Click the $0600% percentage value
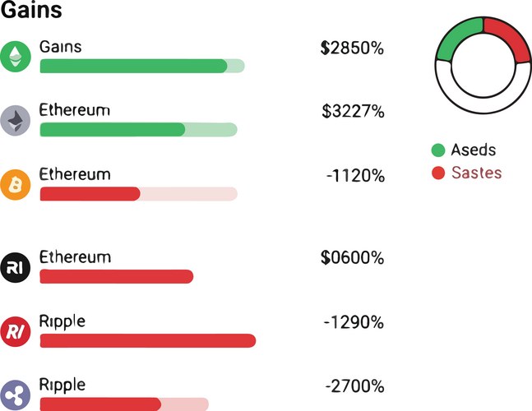 [352, 257]
